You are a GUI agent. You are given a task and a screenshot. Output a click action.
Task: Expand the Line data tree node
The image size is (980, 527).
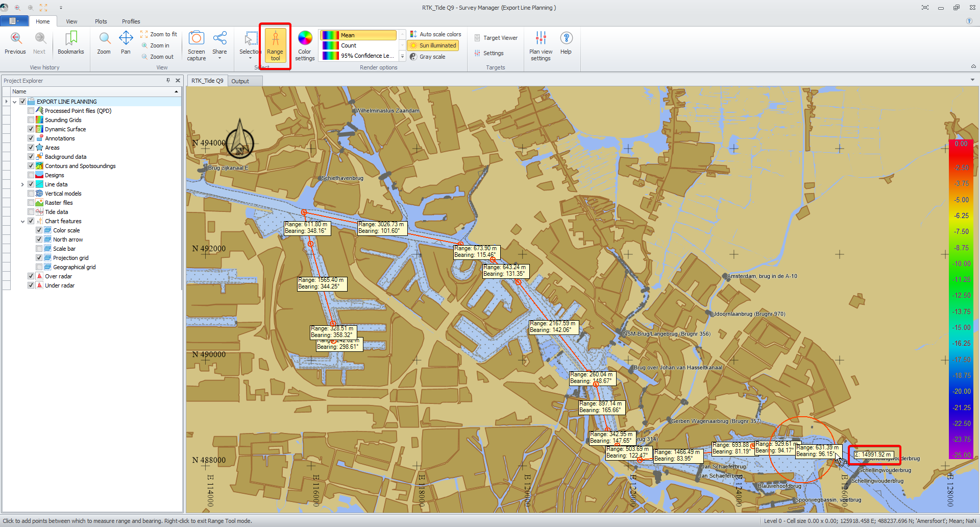click(x=22, y=184)
